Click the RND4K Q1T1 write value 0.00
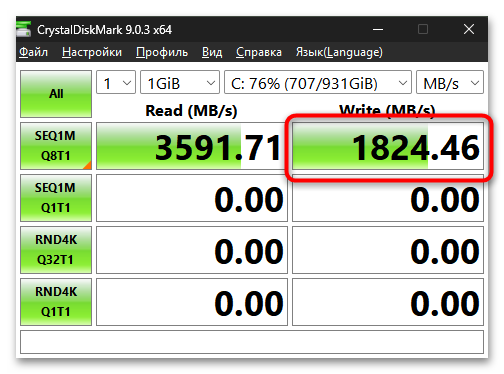 click(388, 302)
